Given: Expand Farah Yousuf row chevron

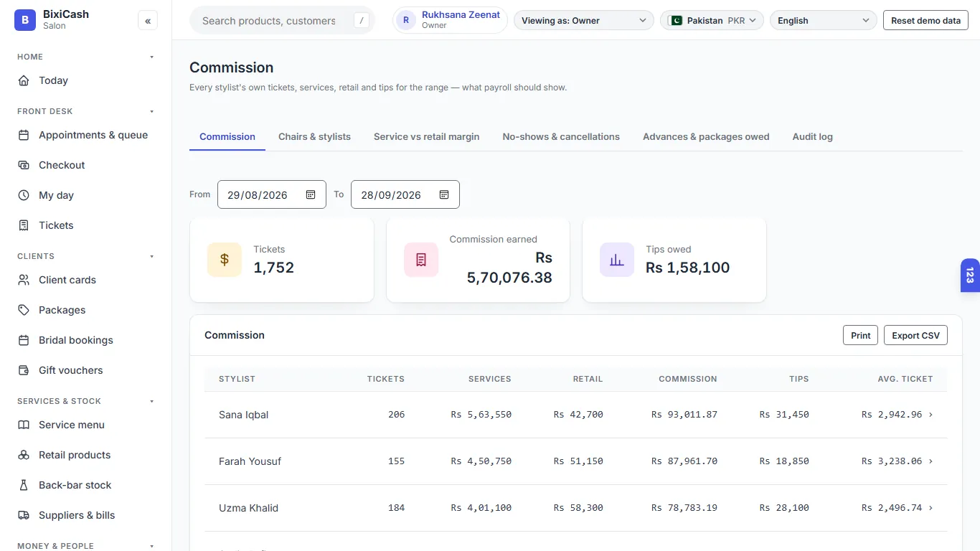Looking at the screenshot, I should coord(931,461).
